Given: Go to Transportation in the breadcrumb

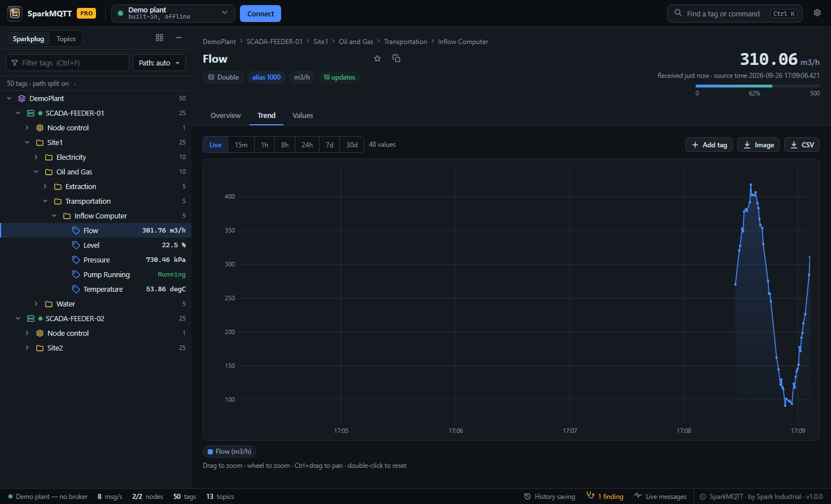Looking at the screenshot, I should coord(405,42).
